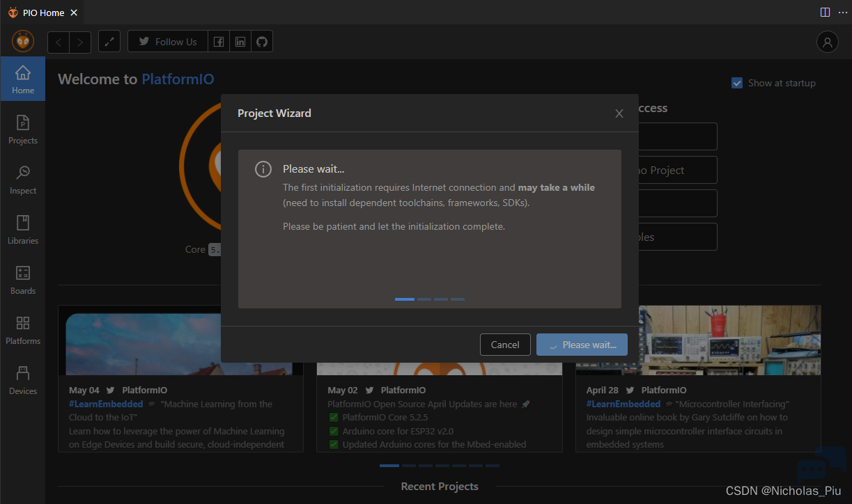Close the Project Wizard dialog
The image size is (852, 504).
point(619,113)
